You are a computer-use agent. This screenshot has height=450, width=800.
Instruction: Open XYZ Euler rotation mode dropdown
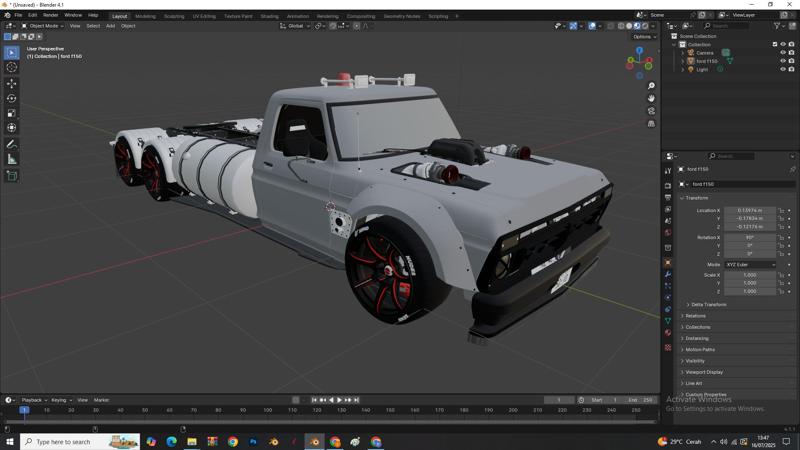(x=749, y=265)
